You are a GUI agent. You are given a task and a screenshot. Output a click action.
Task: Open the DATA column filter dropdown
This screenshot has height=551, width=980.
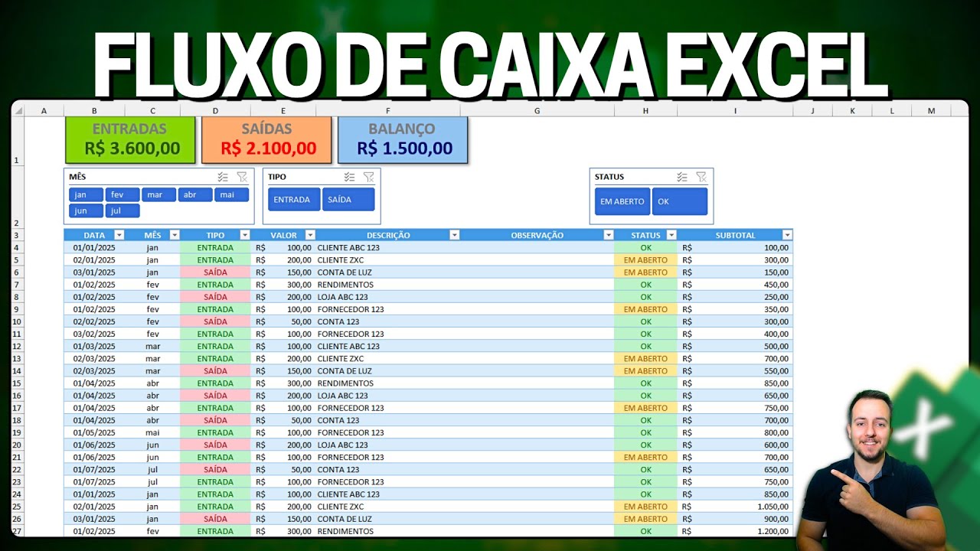119,235
